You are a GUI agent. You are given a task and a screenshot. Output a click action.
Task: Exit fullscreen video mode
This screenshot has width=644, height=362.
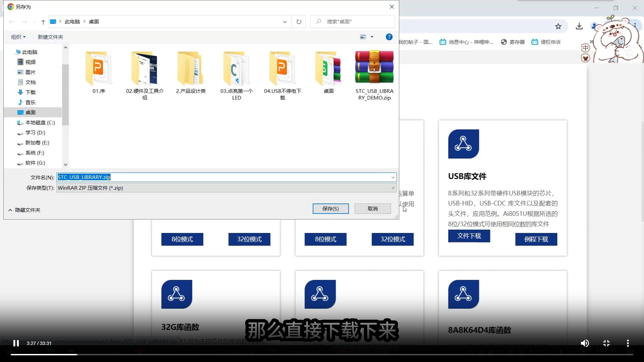tap(606, 343)
